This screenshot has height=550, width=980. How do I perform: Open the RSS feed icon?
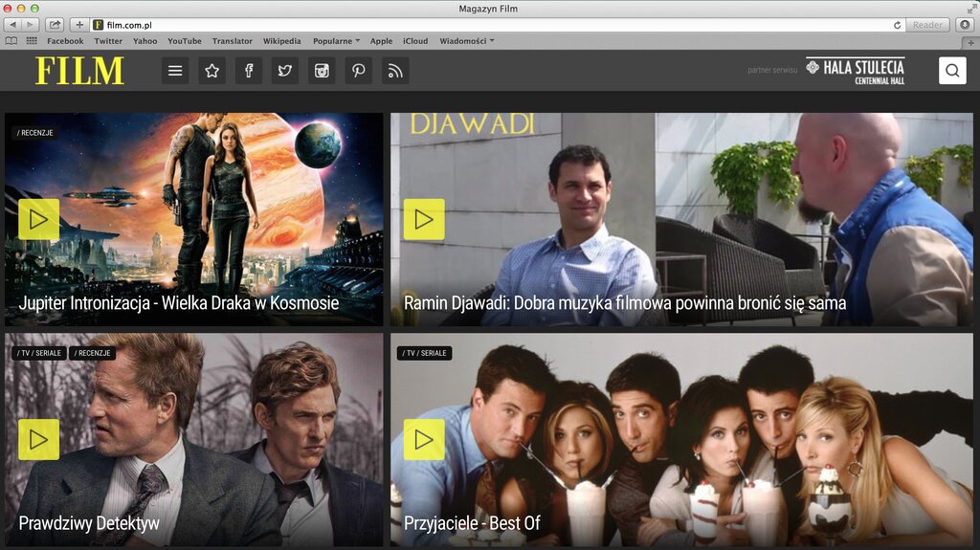click(395, 71)
